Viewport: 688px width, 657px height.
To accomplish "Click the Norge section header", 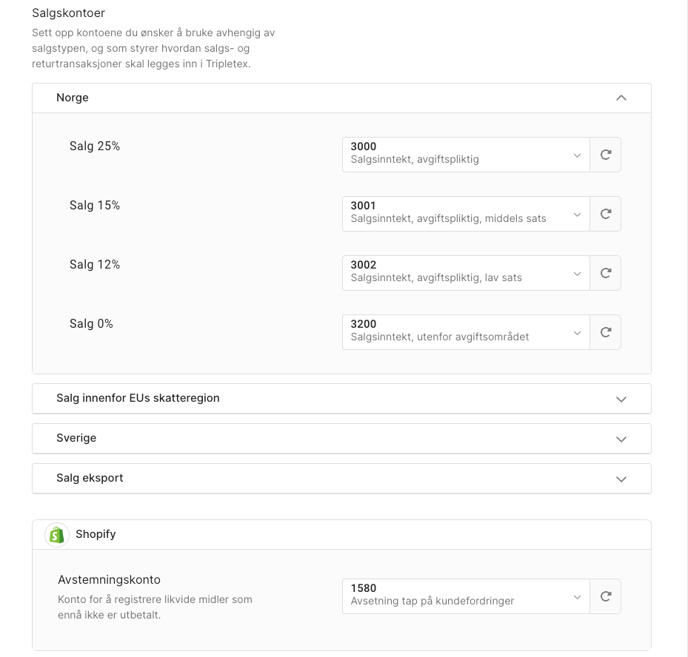I will tap(342, 98).
